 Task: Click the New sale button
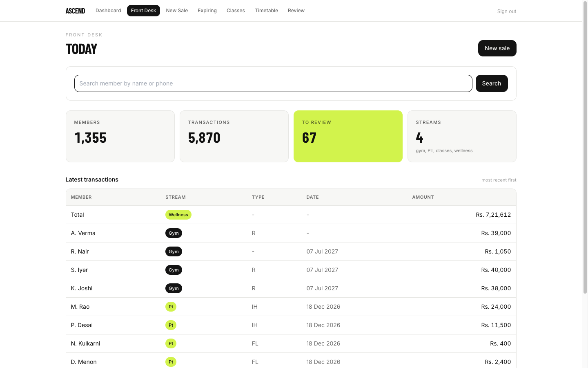[497, 48]
